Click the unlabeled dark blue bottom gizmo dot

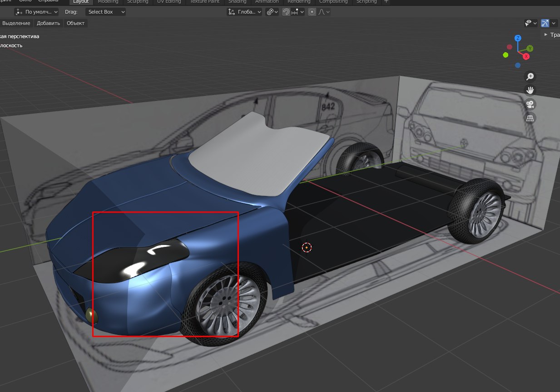[518, 65]
